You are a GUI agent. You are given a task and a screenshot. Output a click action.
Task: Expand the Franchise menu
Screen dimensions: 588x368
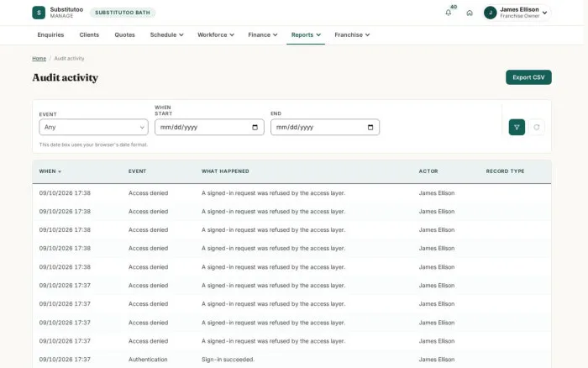point(352,35)
